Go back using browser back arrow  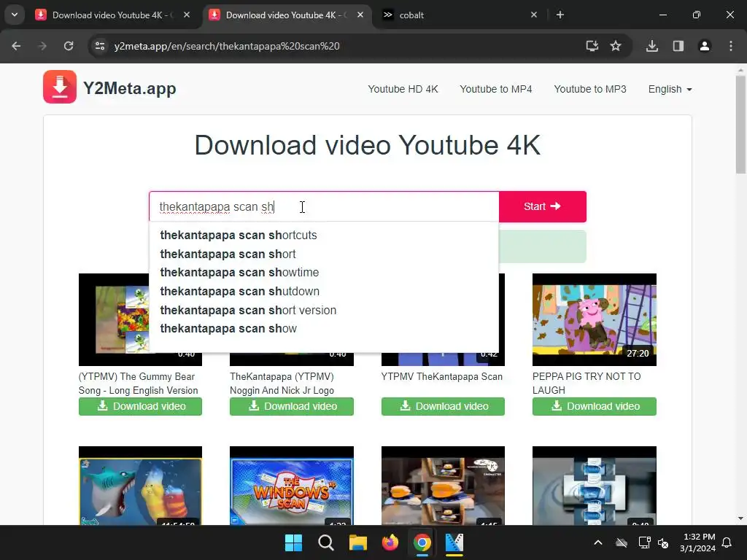[x=16, y=46]
